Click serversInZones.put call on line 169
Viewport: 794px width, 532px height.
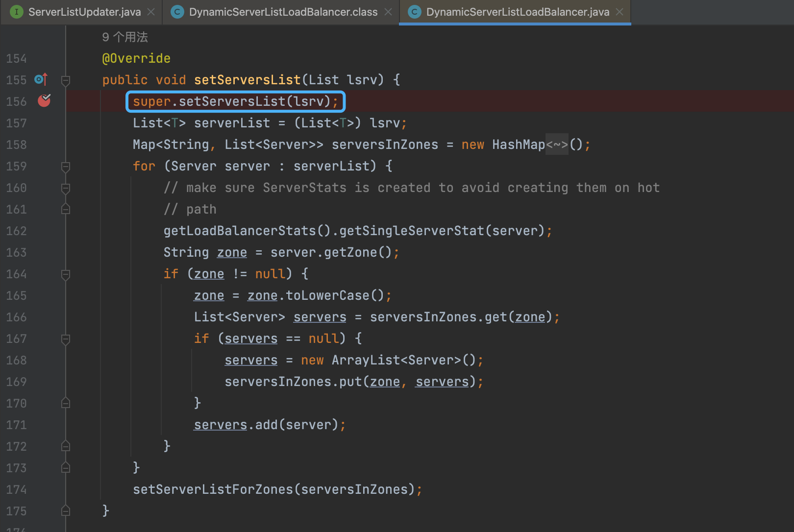293,382
